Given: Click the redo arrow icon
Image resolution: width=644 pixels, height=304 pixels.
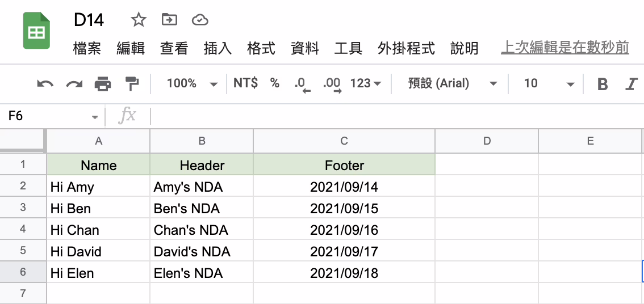Looking at the screenshot, I should point(74,84).
